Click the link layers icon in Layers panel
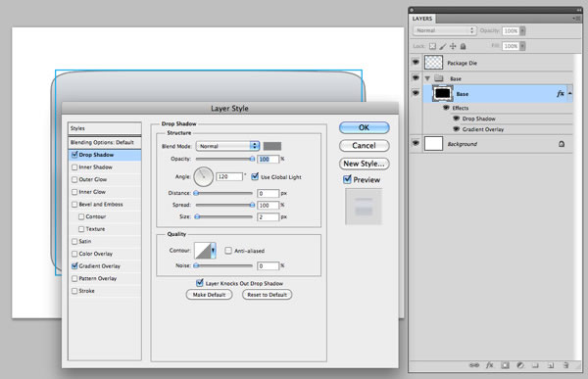The image size is (588, 379). pyautogui.click(x=474, y=364)
